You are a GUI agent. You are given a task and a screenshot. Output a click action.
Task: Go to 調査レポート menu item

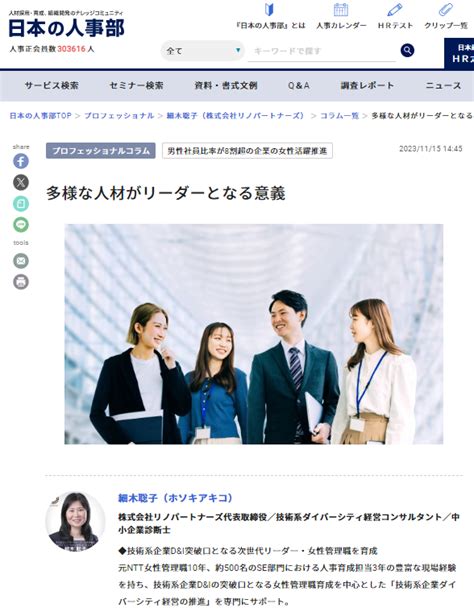coord(367,86)
